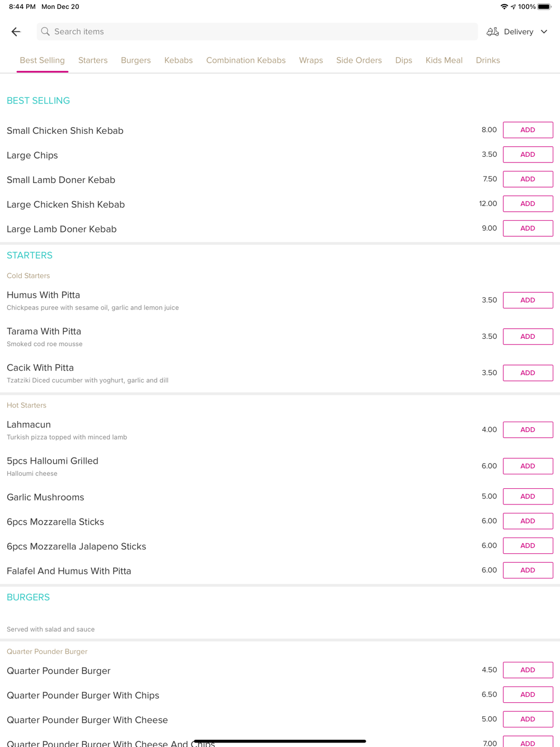Viewport: 560px width, 747px height.
Task: Tap the back arrow icon
Action: tap(16, 32)
